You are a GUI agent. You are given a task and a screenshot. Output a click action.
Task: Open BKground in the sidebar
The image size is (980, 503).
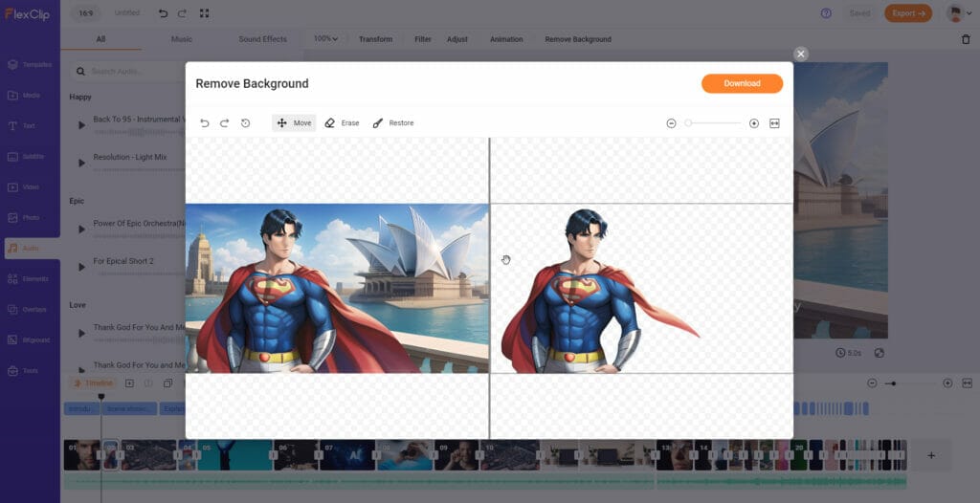tap(30, 339)
